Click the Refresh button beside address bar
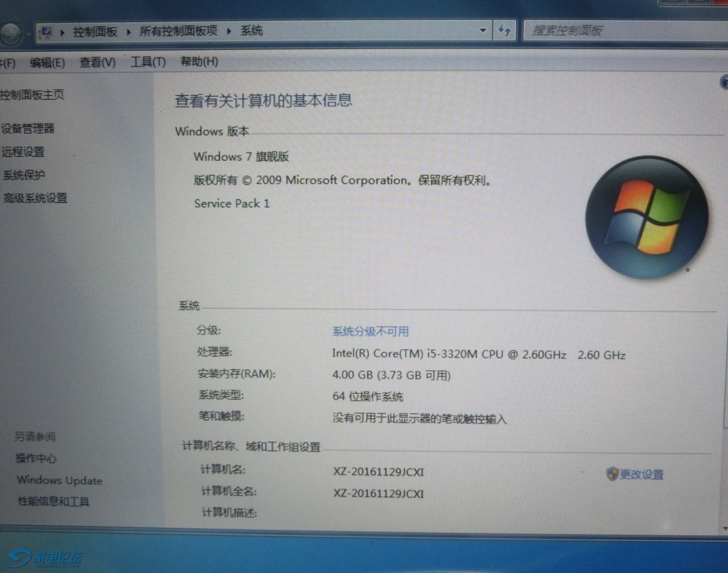Viewport: 728px width, 573px height. pyautogui.click(x=504, y=30)
